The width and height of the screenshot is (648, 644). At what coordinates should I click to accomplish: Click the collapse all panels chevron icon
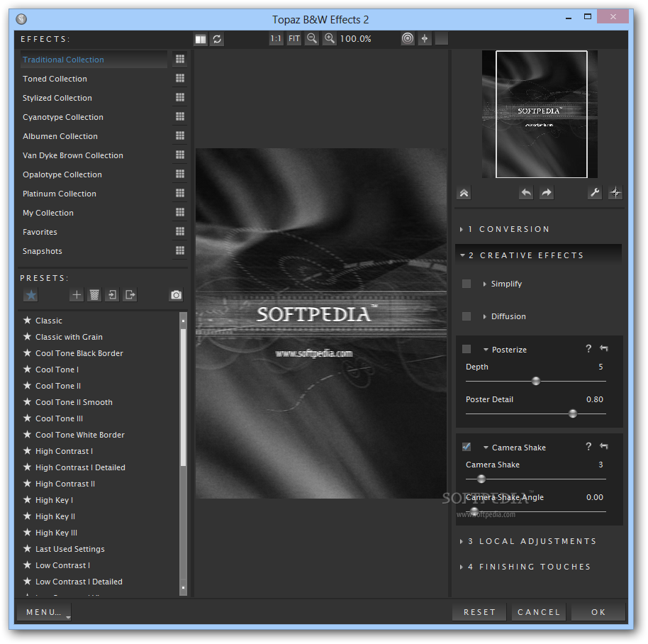point(464,193)
